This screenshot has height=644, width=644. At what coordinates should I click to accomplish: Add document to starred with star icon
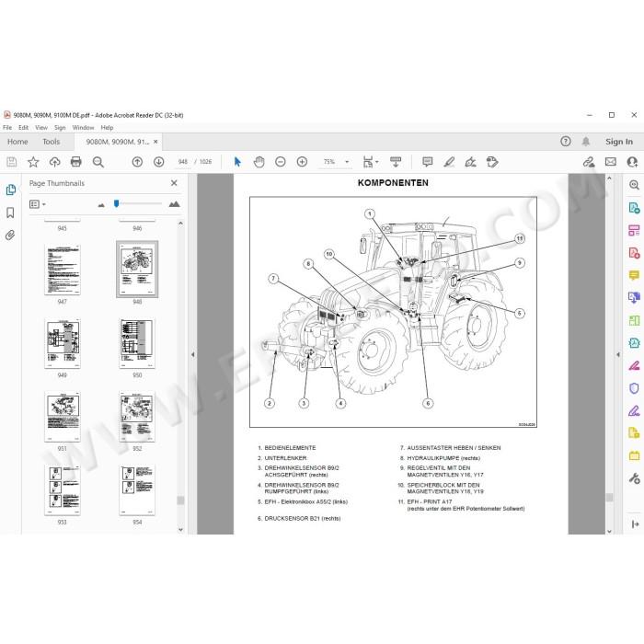(x=33, y=162)
